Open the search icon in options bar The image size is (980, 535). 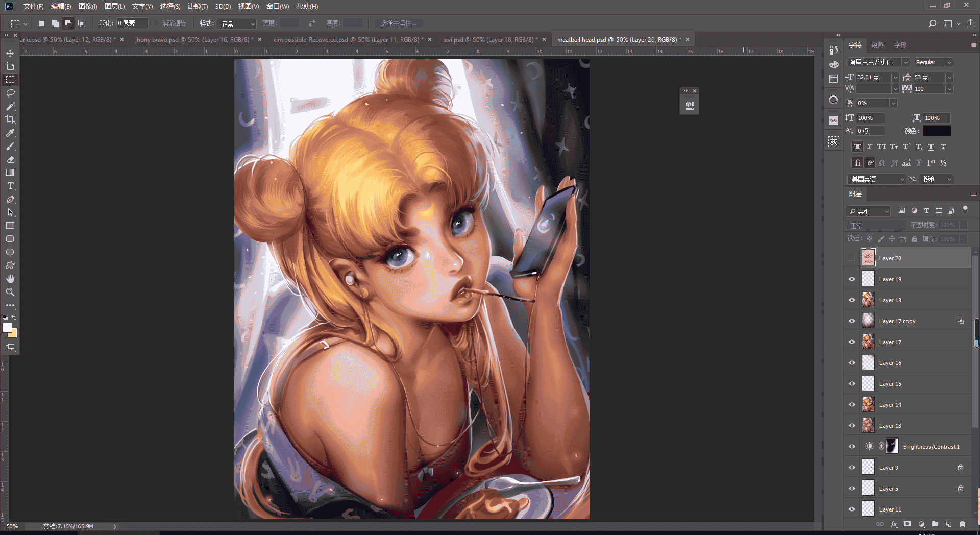(932, 23)
